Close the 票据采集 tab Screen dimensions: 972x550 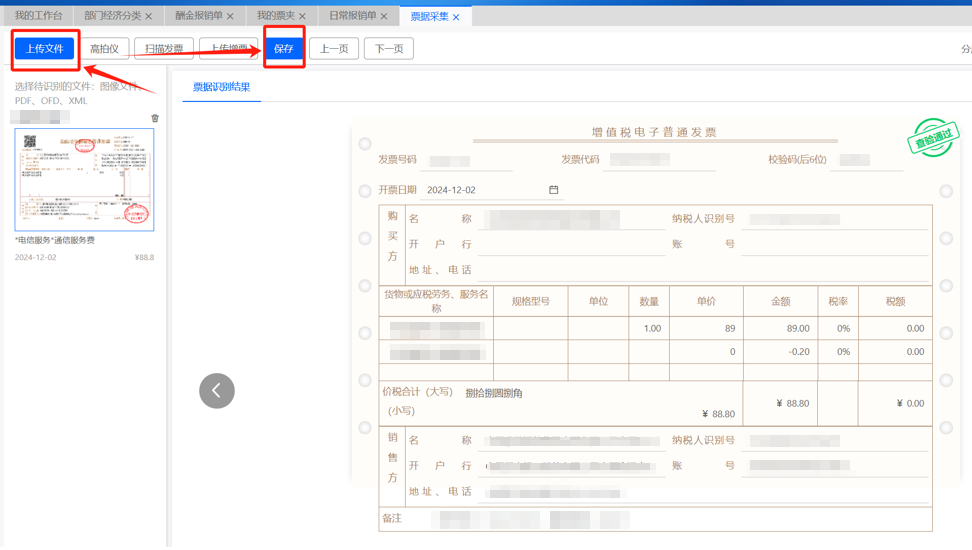(456, 17)
